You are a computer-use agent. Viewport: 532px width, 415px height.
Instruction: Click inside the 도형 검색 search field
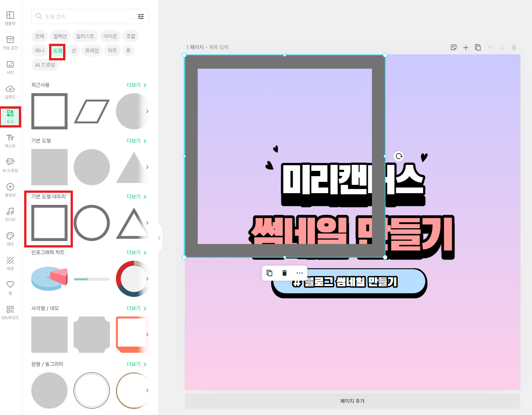[83, 17]
